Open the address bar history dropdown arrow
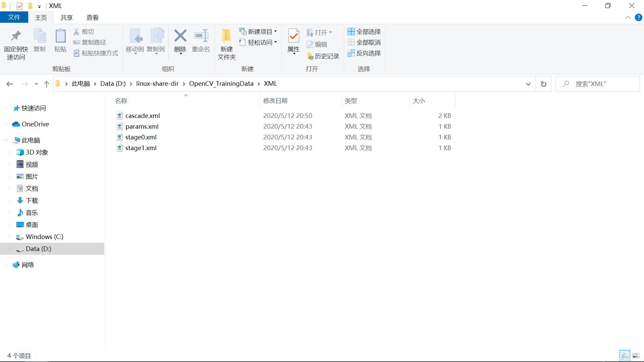Viewport: 644px width, 362px height. [x=528, y=84]
